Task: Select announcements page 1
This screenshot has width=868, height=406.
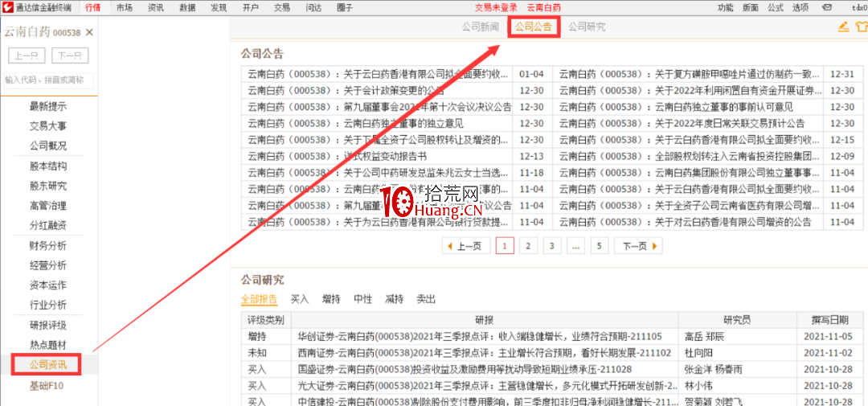Action: pyautogui.click(x=505, y=246)
